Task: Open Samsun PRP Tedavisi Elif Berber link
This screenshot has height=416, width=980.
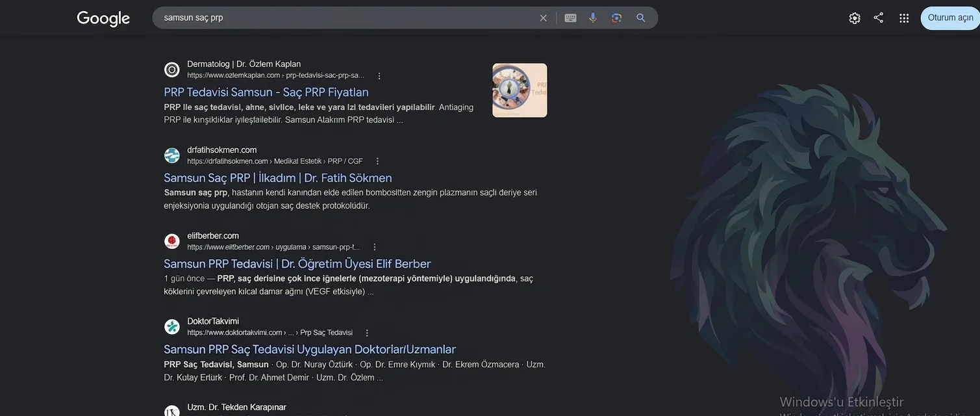Action: coord(297,264)
